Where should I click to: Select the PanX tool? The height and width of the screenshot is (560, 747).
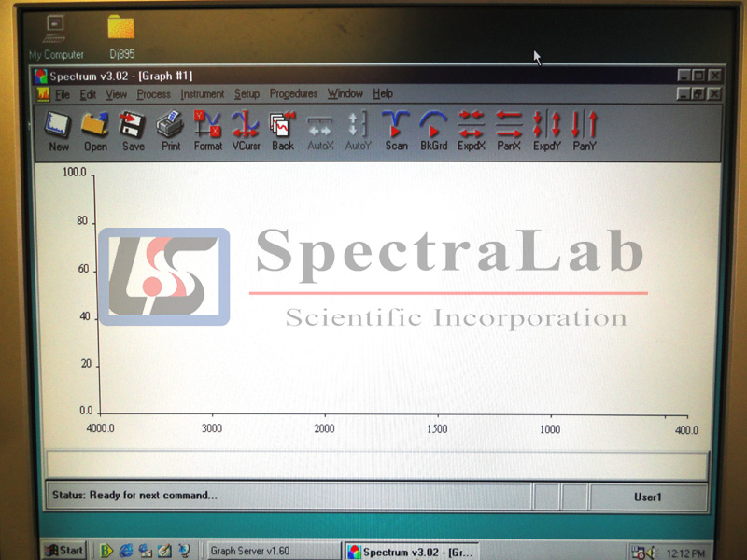point(509,131)
